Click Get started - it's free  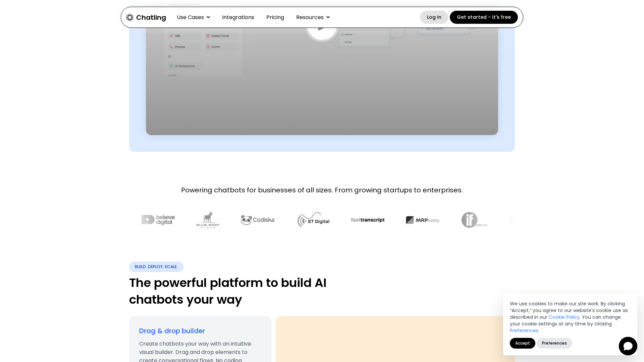484,17
